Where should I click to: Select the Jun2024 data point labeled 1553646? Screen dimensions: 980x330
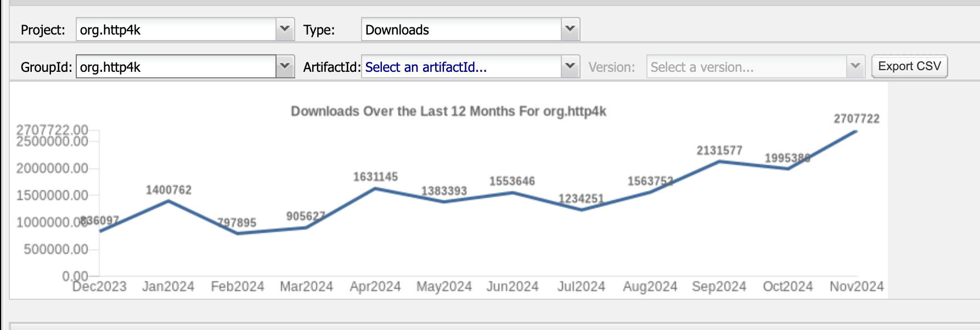click(x=512, y=193)
